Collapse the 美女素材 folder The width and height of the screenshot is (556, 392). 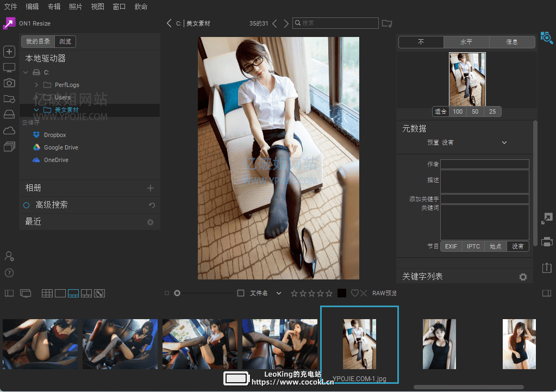[36, 110]
